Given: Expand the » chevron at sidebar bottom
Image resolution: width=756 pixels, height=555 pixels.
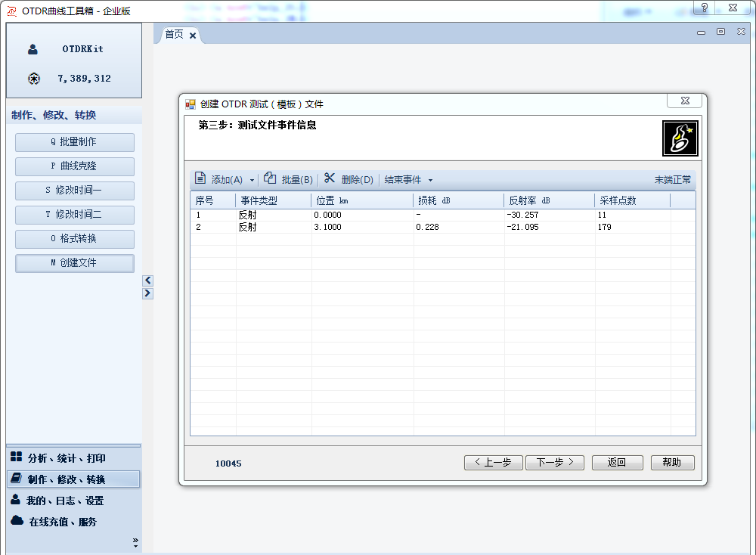Looking at the screenshot, I should pyautogui.click(x=135, y=539).
